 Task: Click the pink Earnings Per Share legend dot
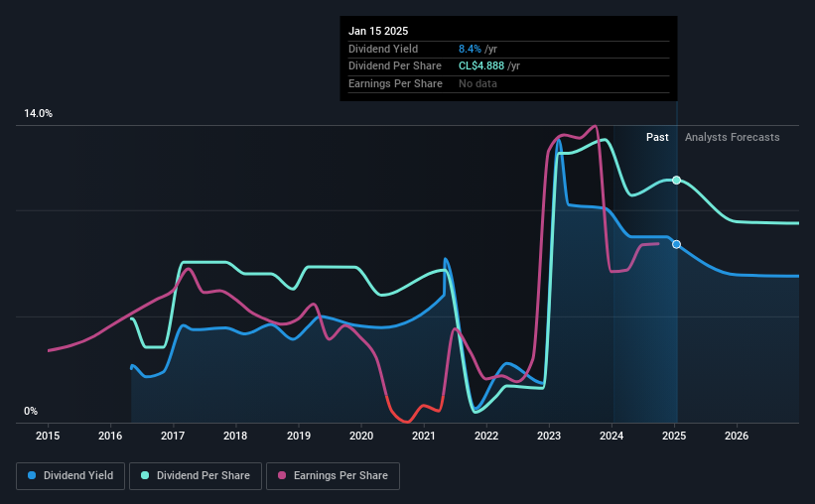(282, 475)
